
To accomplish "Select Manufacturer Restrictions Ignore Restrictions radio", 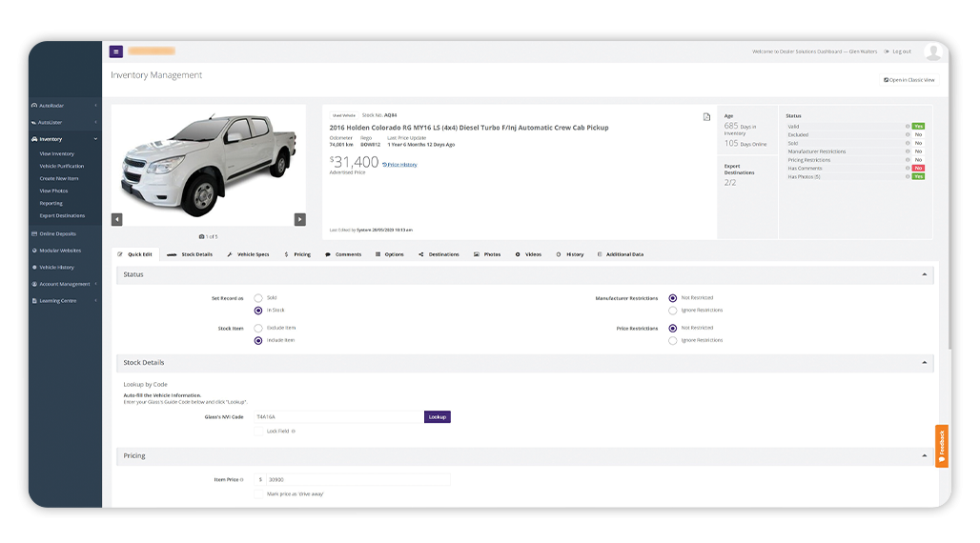I will [x=672, y=311].
